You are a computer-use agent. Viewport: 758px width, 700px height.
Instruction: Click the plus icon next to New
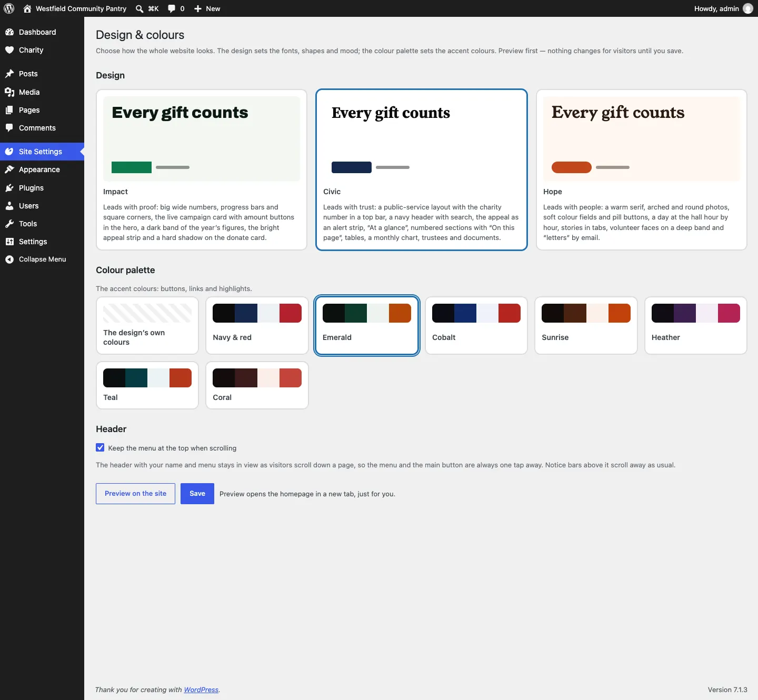click(x=198, y=8)
